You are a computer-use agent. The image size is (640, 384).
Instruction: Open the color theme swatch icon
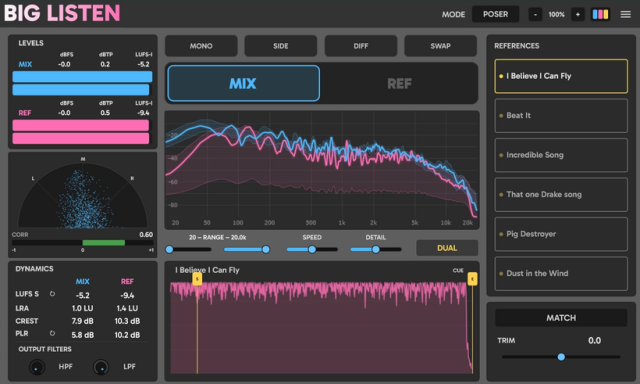pyautogui.click(x=600, y=14)
